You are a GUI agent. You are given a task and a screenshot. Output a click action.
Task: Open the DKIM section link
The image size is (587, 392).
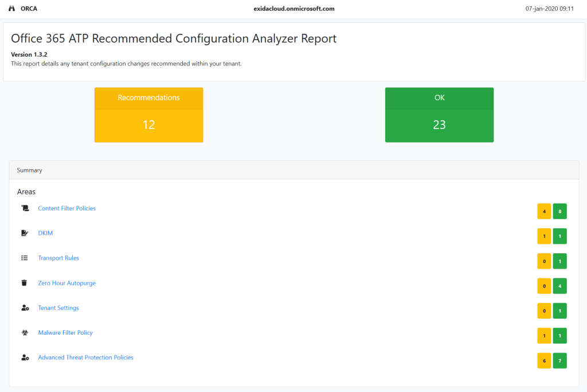45,233
